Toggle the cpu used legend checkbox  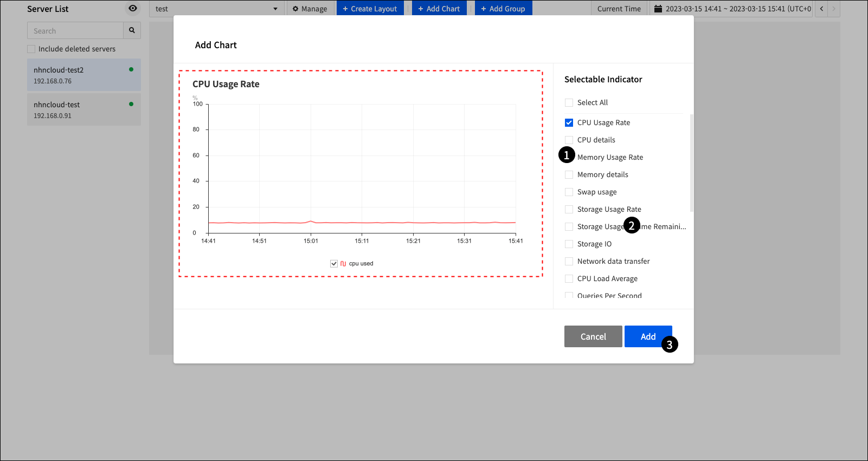pyautogui.click(x=334, y=264)
